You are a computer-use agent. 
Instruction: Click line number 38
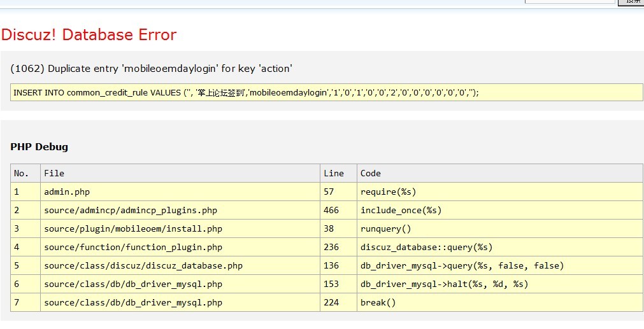pos(338,228)
